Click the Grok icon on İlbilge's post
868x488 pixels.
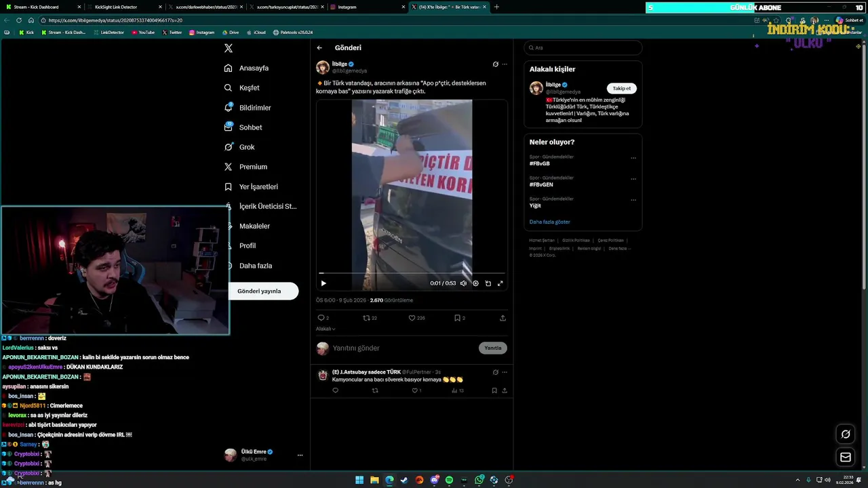click(495, 64)
